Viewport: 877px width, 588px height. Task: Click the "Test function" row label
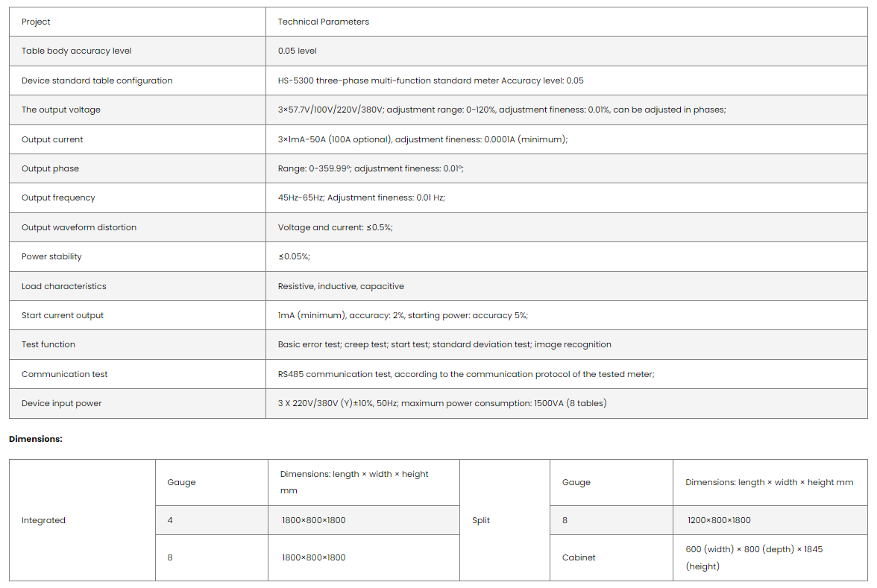[x=48, y=344]
